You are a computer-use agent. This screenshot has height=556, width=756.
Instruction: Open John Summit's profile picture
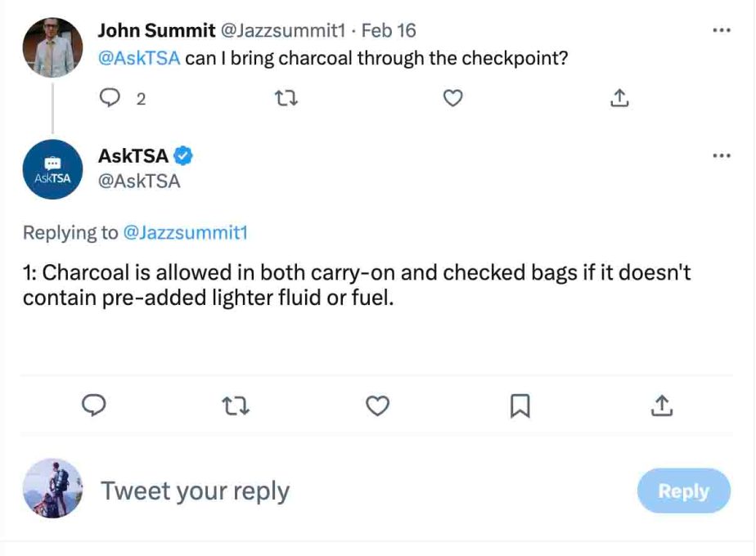pos(52,47)
